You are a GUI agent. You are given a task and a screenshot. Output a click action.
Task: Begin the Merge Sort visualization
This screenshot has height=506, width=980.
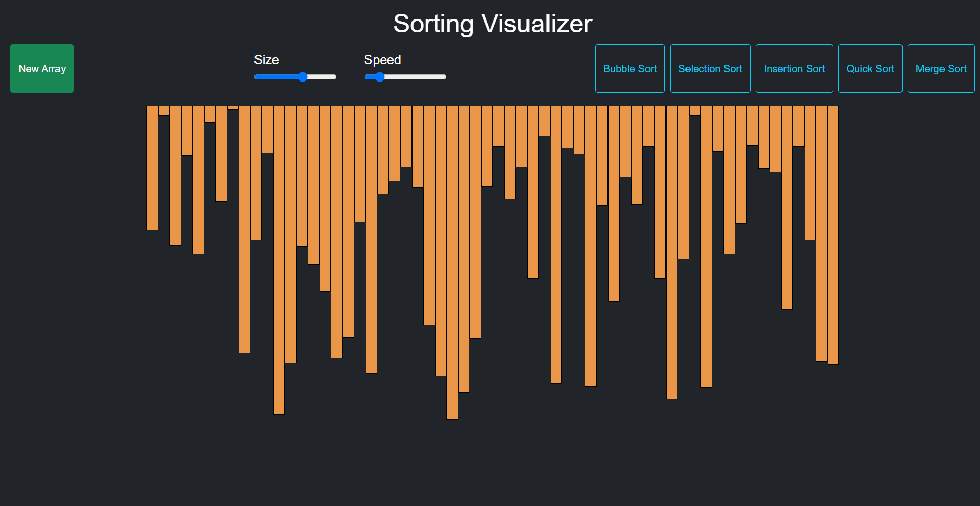pos(940,68)
